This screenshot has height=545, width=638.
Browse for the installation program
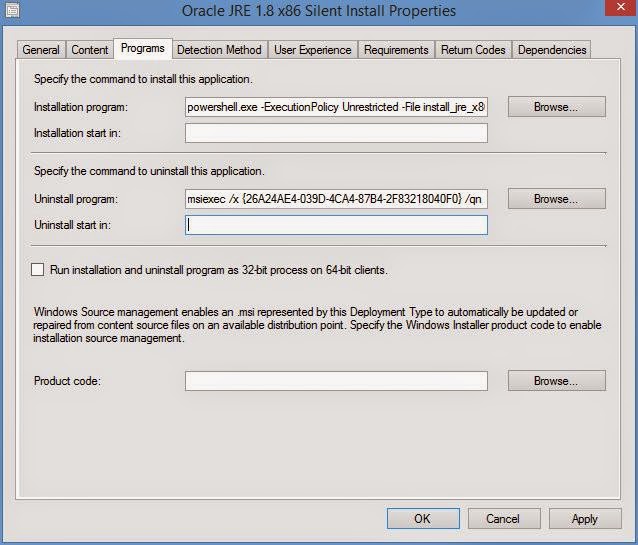[x=556, y=107]
